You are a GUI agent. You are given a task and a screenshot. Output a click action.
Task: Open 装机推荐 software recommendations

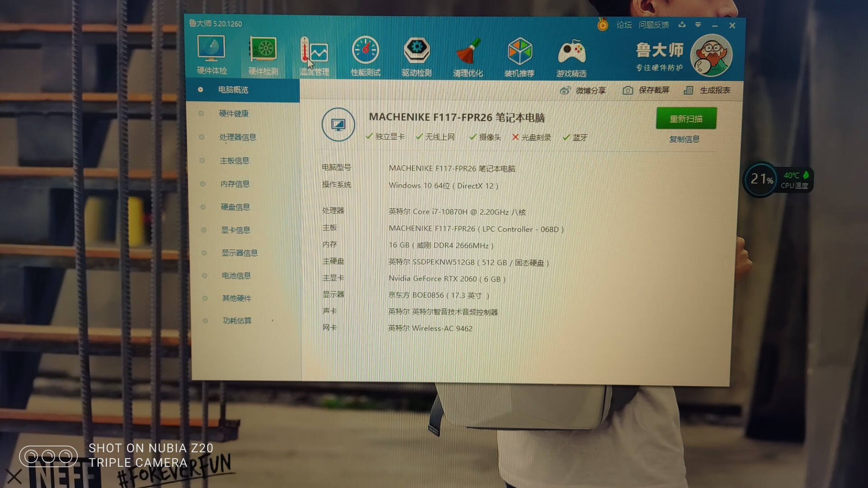point(519,58)
